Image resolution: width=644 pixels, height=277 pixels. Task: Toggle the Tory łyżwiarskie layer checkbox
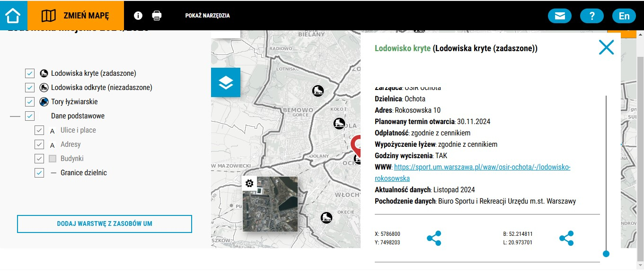coord(30,102)
